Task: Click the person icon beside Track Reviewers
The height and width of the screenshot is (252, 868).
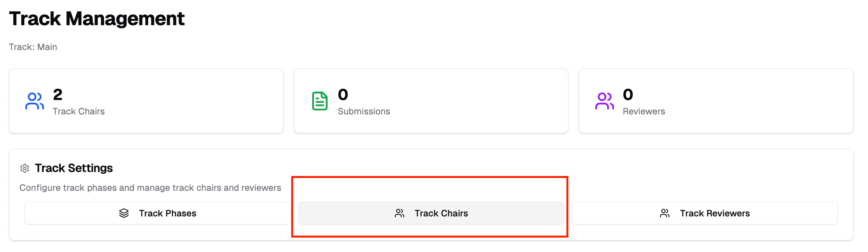Action: pos(665,213)
